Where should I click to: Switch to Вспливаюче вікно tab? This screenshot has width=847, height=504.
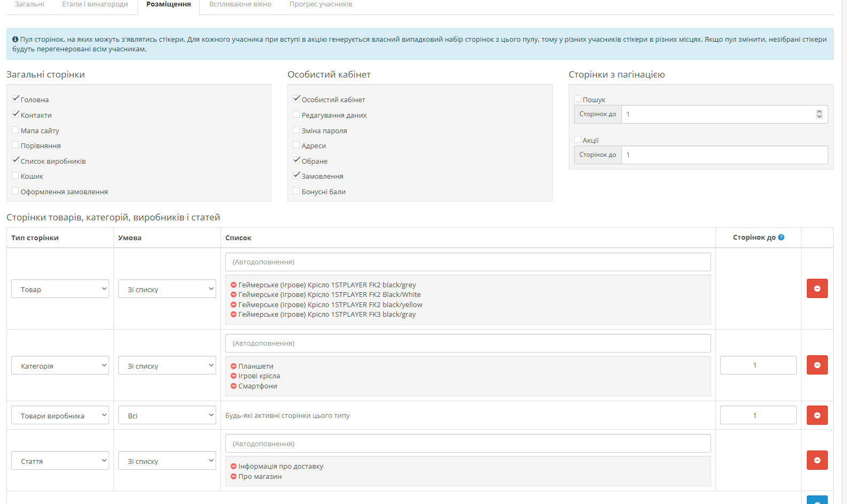point(240,4)
